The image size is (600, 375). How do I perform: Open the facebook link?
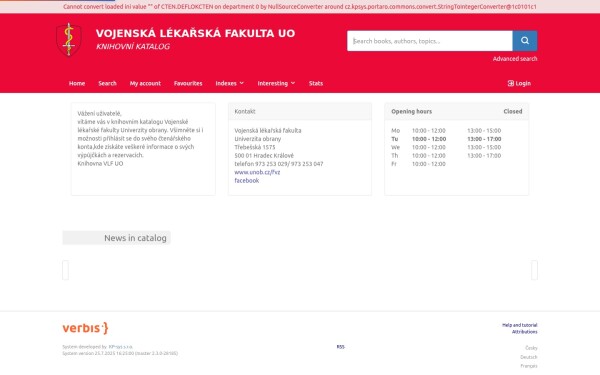(x=246, y=181)
